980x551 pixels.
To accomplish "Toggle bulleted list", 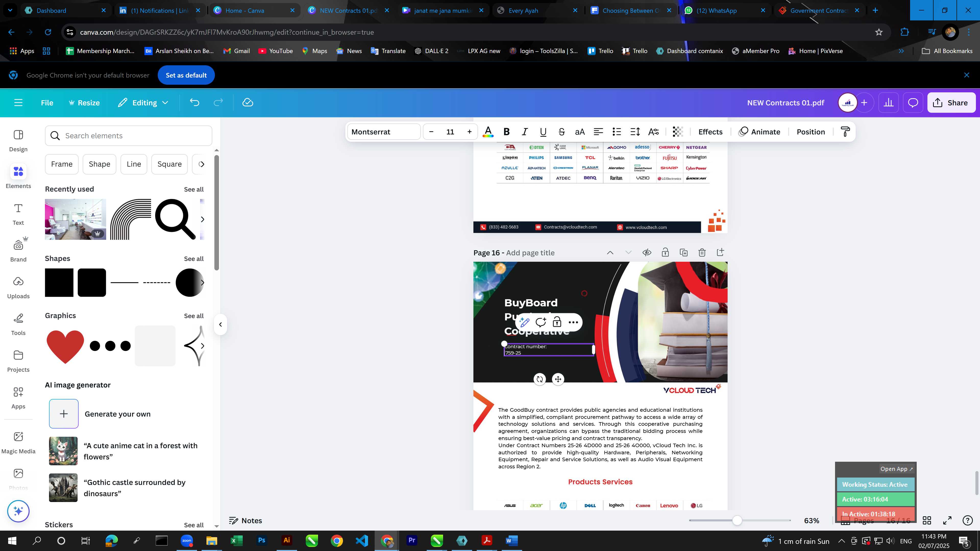I will tap(617, 132).
